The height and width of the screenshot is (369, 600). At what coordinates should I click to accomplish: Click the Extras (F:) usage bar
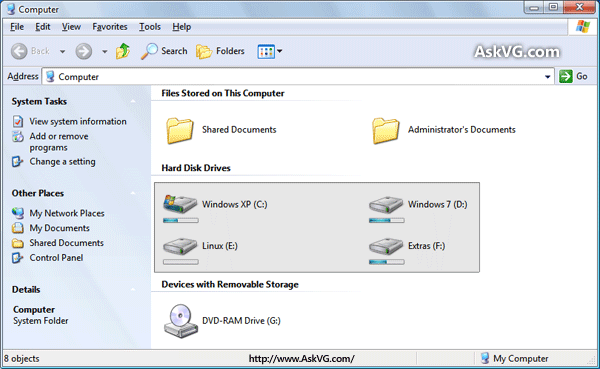pyautogui.click(x=386, y=262)
